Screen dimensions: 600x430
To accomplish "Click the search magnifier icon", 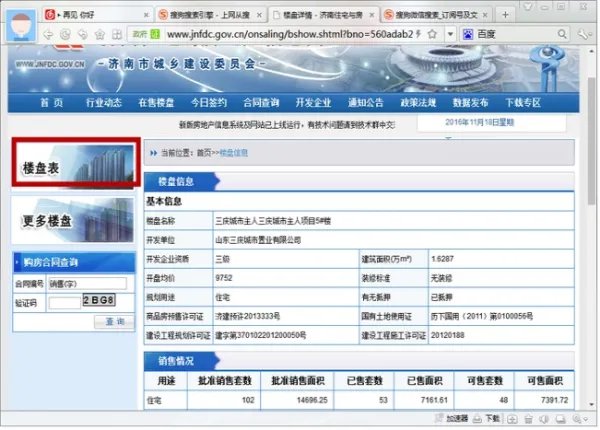I will click(x=562, y=34).
